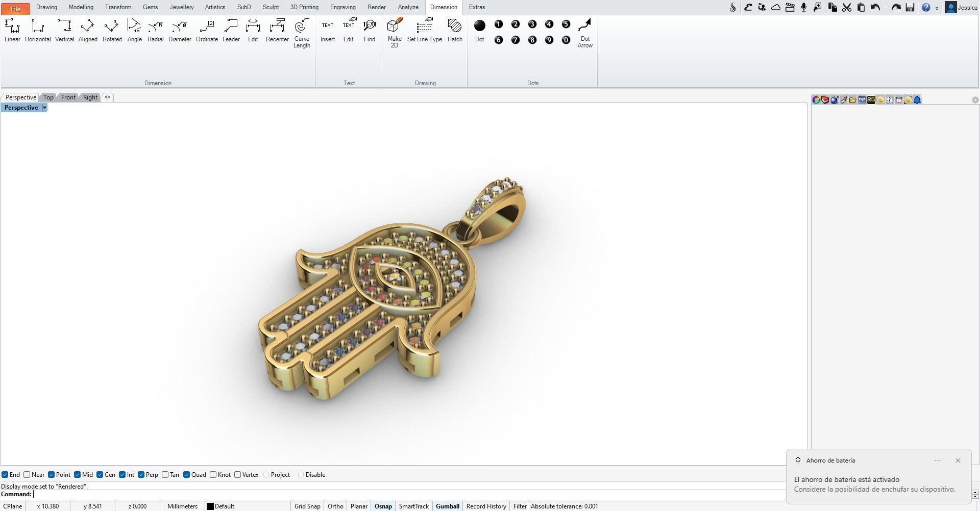Enable the Knot osnap checkbox

click(213, 475)
